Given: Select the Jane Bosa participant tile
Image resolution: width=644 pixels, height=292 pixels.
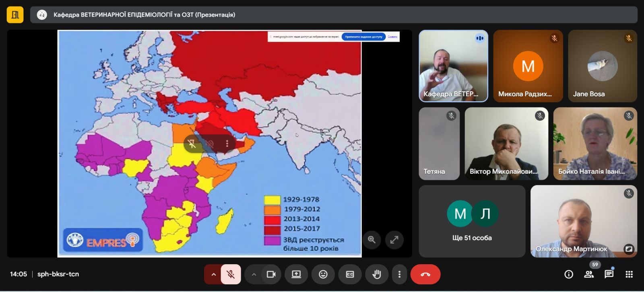Looking at the screenshot, I should click(603, 66).
